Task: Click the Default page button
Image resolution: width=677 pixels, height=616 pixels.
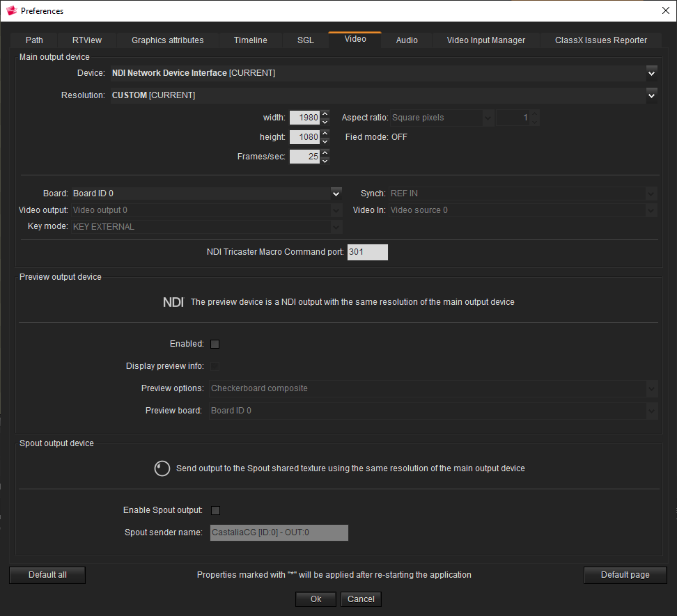Action: coord(625,575)
